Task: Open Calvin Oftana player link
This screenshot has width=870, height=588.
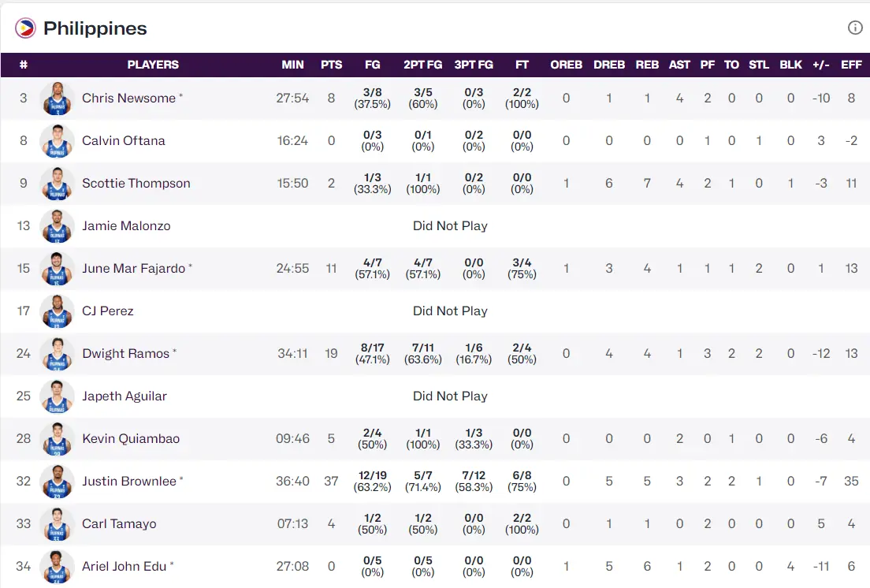Action: [x=124, y=141]
